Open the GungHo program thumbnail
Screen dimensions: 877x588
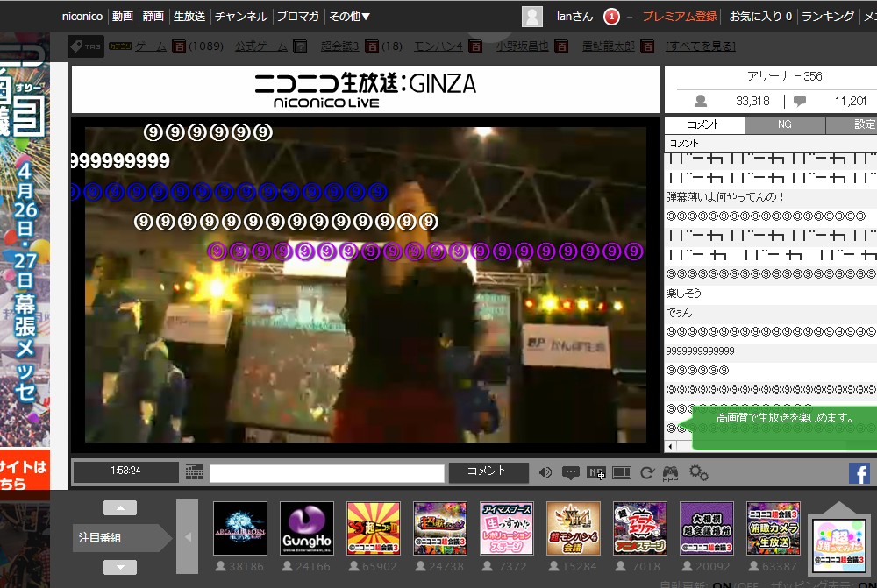coord(307,528)
